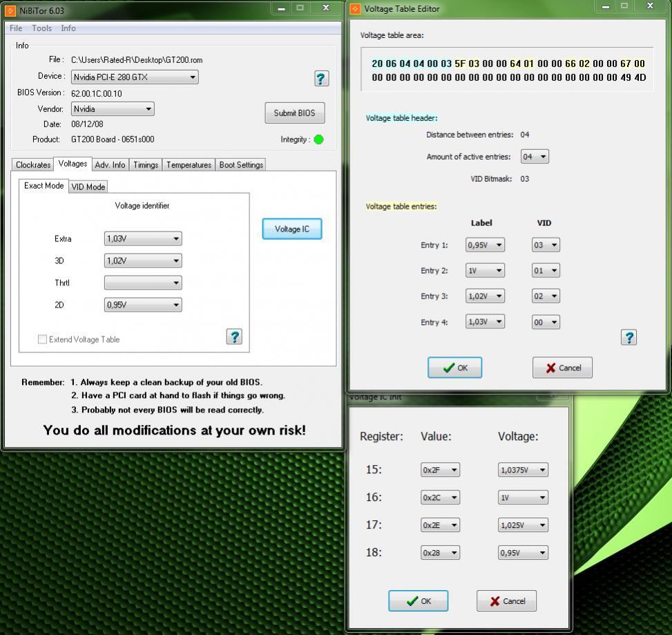Confirm with OK in Voltage Table Editor

[454, 368]
